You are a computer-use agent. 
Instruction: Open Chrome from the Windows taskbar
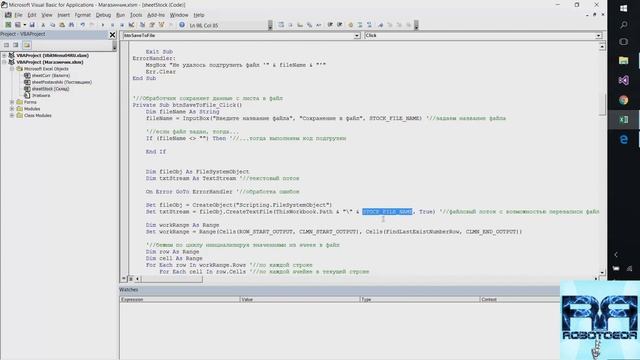623,100
